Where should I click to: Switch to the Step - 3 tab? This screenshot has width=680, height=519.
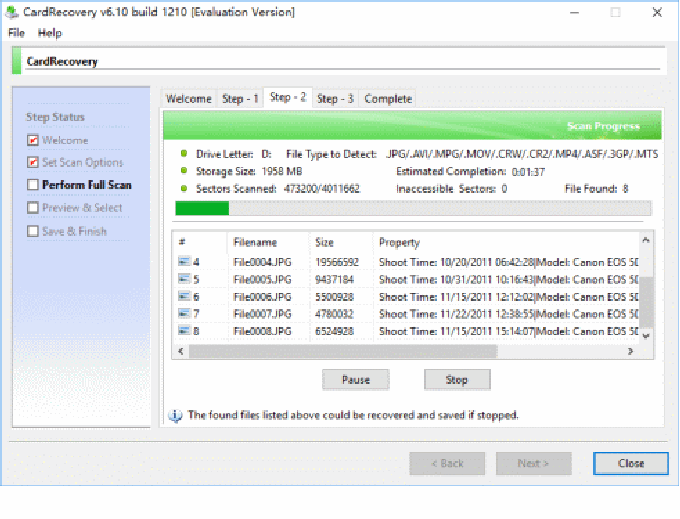pyautogui.click(x=335, y=99)
